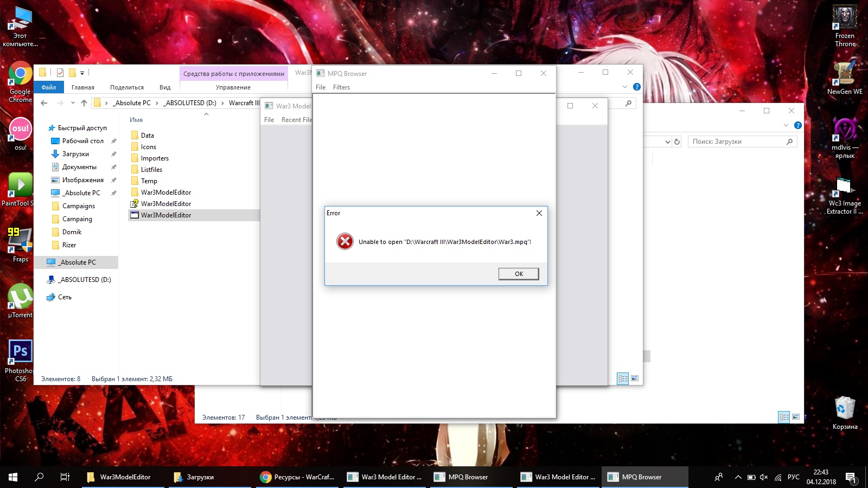868x488 pixels.
Task: Select highlighted _Absolute PC computer node
Action: (x=77, y=262)
